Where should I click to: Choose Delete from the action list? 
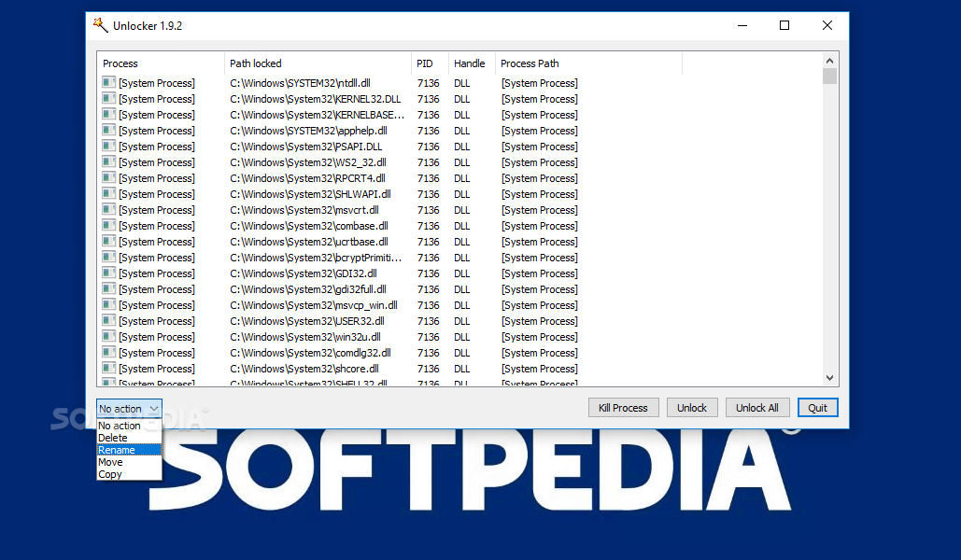pyautogui.click(x=113, y=438)
